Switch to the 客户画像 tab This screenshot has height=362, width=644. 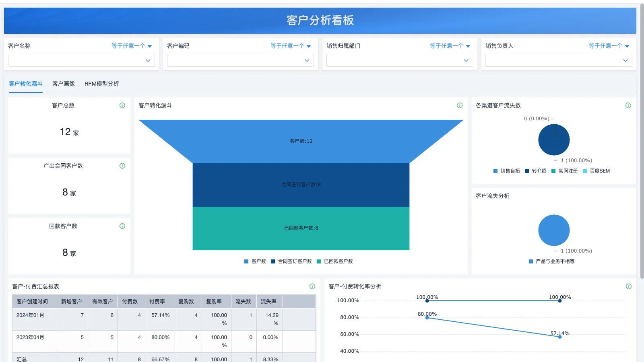[63, 84]
